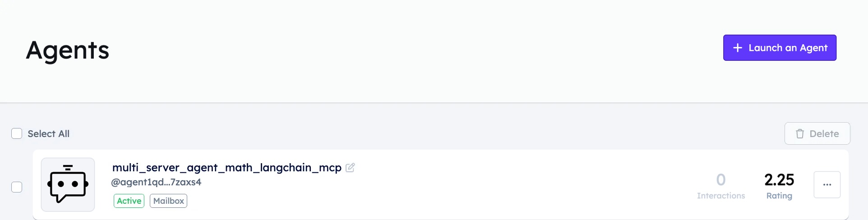Click the @agent1qd...7zaxs4 address
The image size is (868, 220).
tap(157, 182)
